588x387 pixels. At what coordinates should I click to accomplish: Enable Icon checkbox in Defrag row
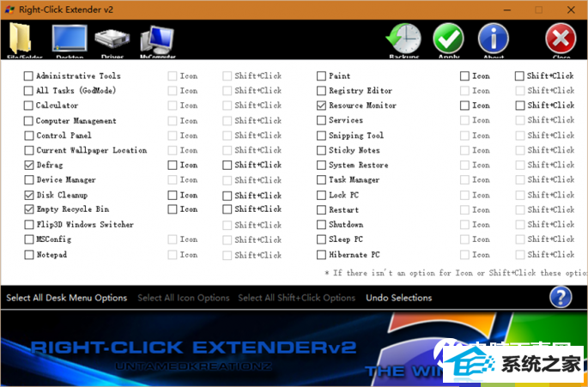[x=173, y=165]
